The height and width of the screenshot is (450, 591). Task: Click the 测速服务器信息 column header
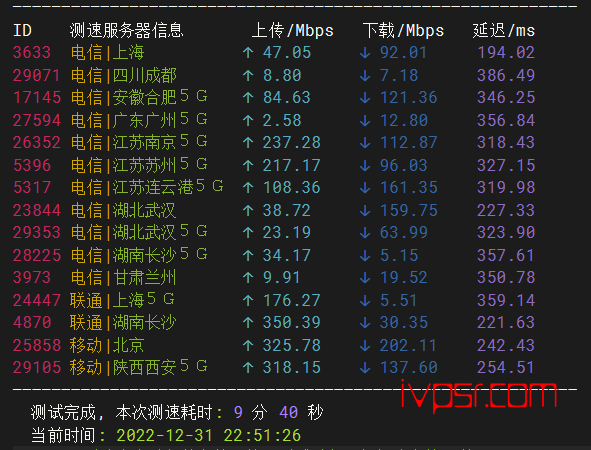[x=127, y=31]
